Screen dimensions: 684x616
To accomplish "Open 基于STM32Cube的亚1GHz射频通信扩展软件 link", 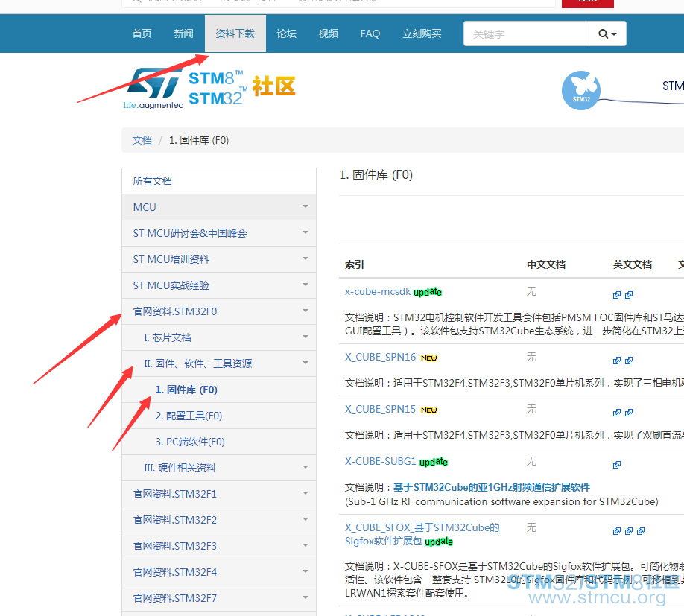I will coord(492,487).
